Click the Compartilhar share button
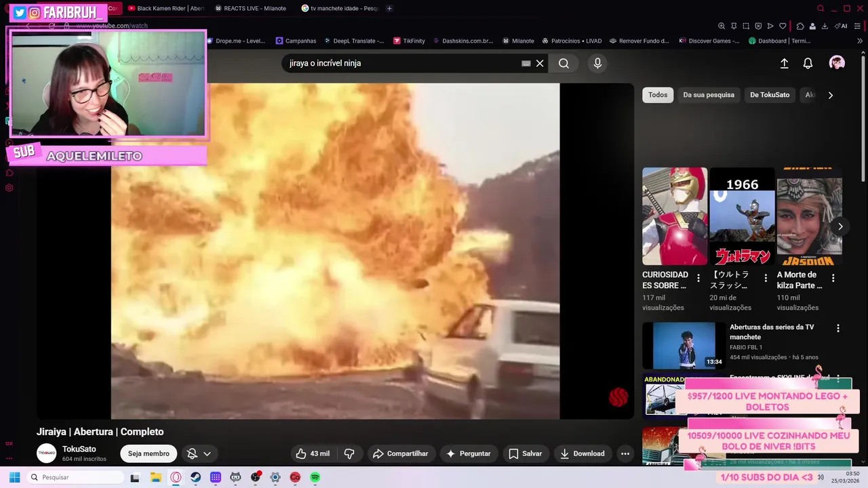 [401, 453]
